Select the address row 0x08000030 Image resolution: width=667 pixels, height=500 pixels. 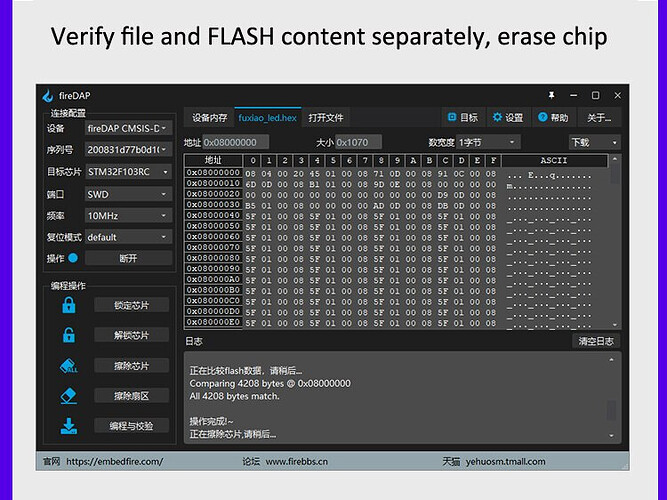pos(214,205)
